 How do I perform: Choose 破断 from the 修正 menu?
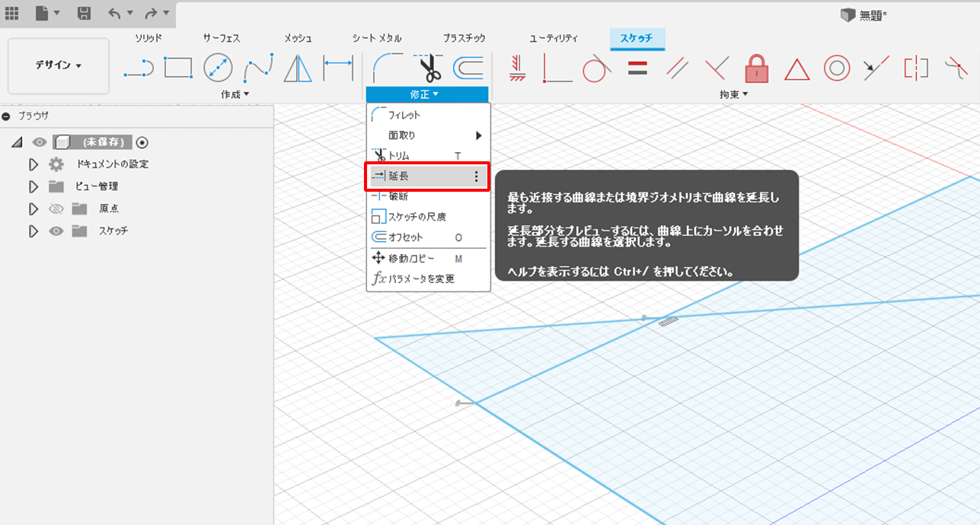[x=428, y=196]
